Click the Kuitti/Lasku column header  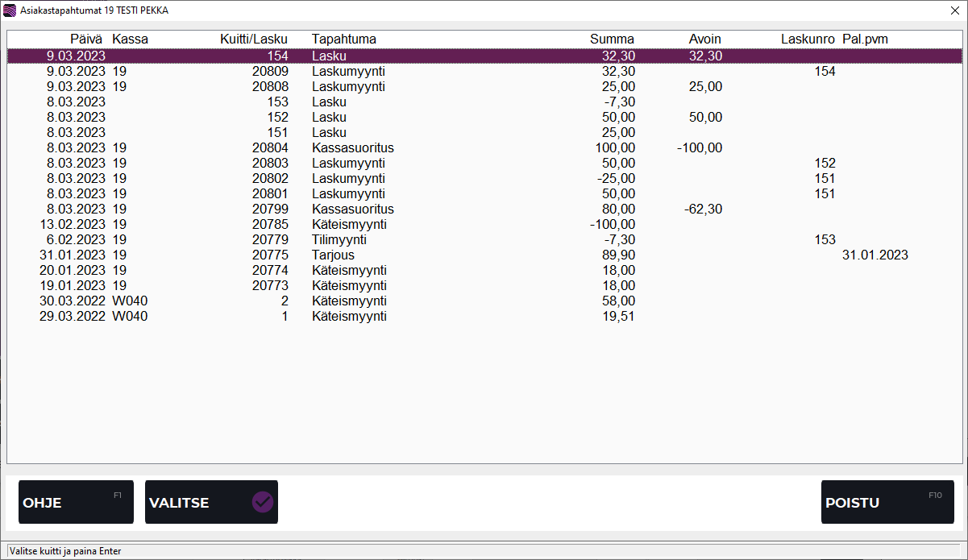point(253,39)
